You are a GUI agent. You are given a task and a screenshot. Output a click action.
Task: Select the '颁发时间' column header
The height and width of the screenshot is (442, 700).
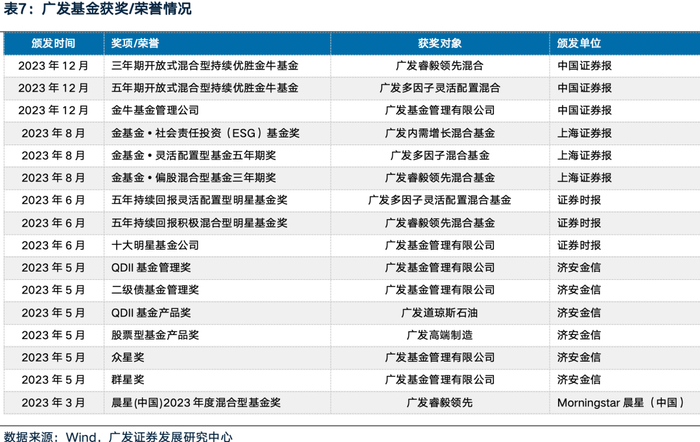click(x=53, y=43)
